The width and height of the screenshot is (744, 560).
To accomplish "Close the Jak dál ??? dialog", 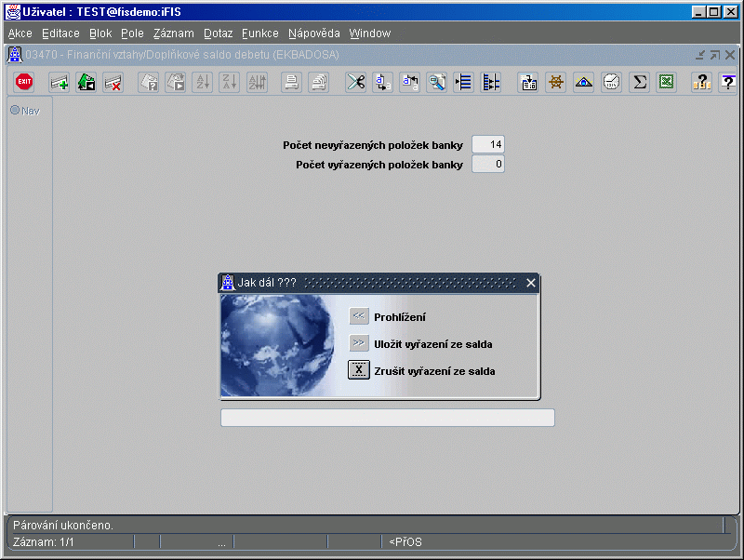I will [531, 283].
